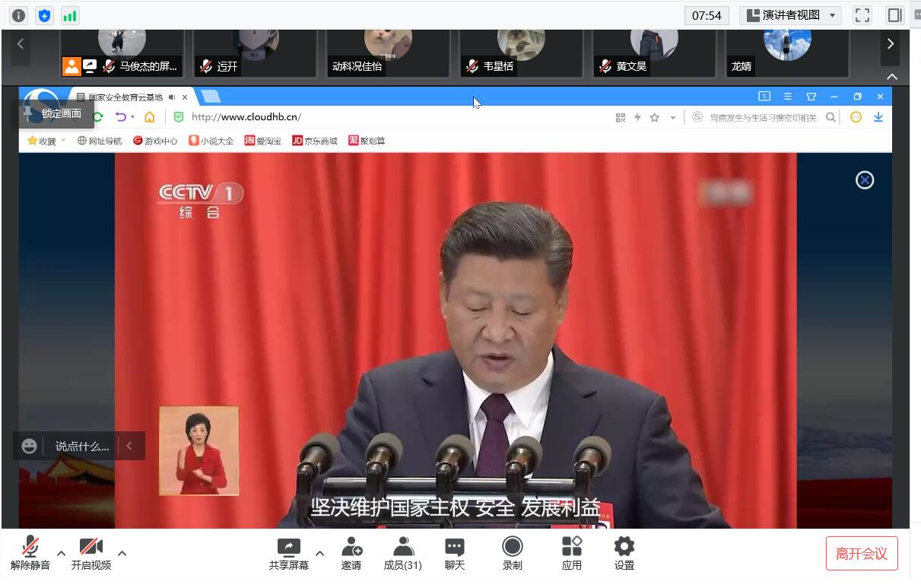Turn on camera (开启视频)
Screen dimensions: 921x588
[91, 553]
